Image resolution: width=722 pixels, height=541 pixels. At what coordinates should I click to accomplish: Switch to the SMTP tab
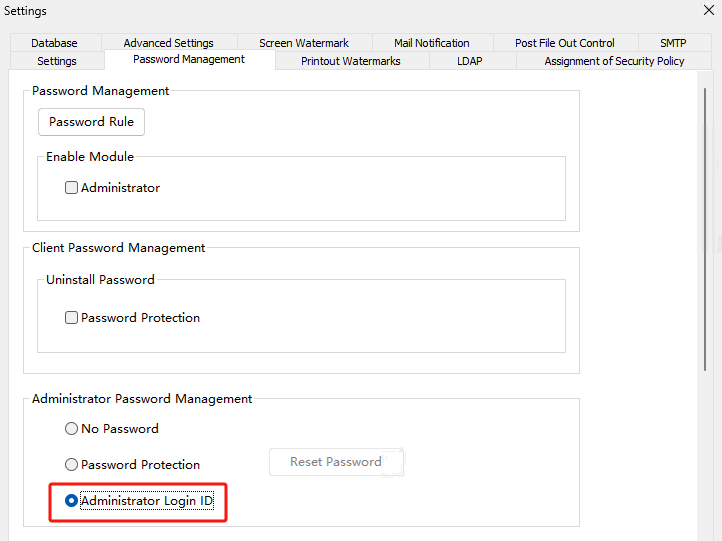(x=673, y=43)
